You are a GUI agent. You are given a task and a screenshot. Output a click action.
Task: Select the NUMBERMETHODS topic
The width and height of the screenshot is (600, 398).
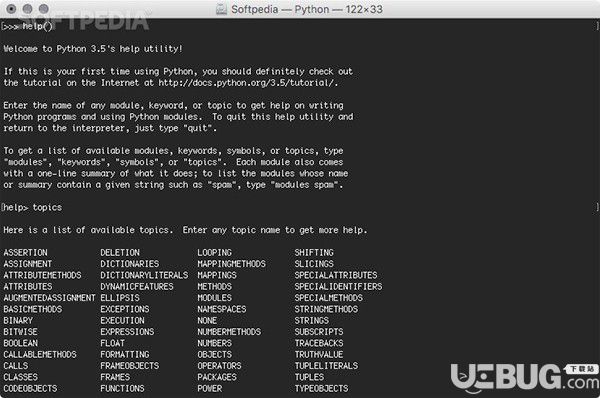[229, 332]
